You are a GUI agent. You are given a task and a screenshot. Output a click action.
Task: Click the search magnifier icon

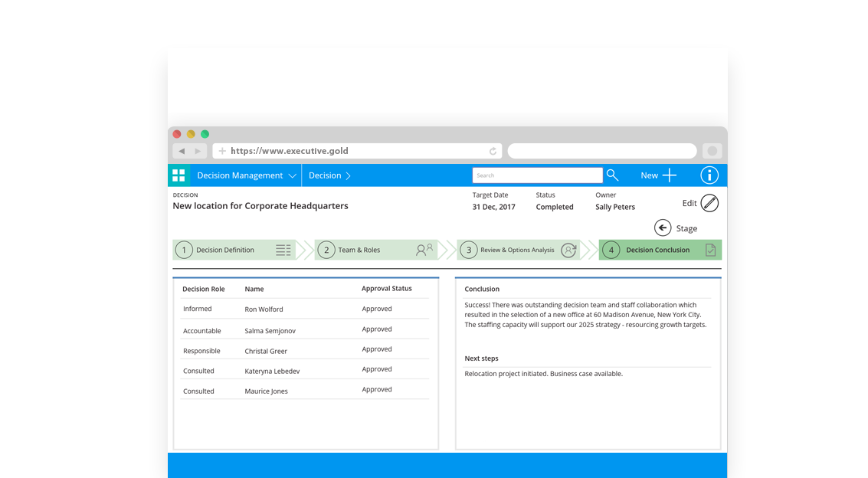pos(612,175)
